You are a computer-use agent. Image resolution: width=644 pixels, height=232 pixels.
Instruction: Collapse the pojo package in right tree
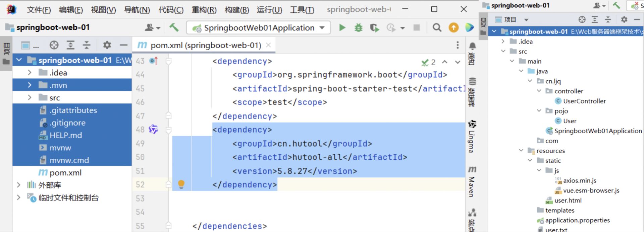[x=539, y=110]
